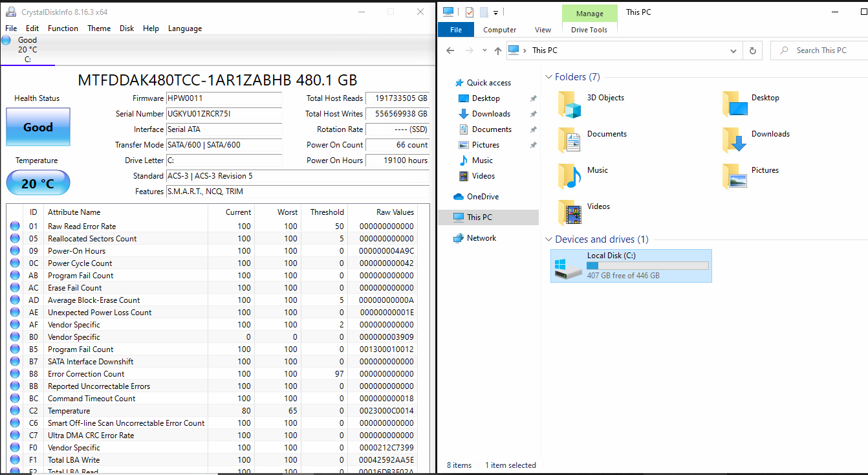Viewport: 868px width, 475px height.
Task: Select the Reported Uncorrectable Errors row text
Action: (99, 386)
